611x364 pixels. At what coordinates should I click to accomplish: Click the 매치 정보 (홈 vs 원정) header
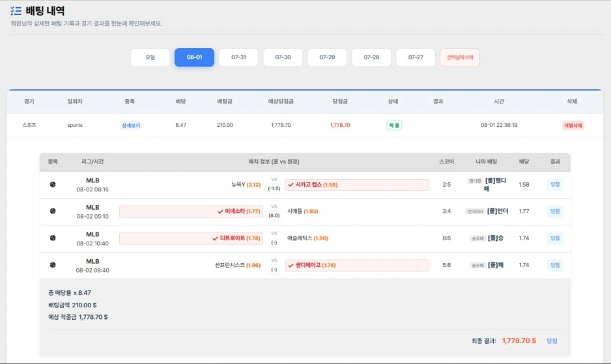274,161
